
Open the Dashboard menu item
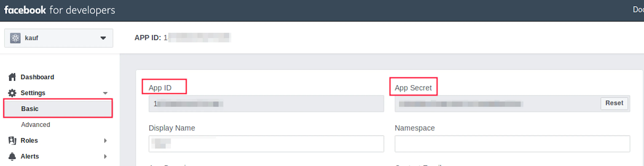point(37,77)
